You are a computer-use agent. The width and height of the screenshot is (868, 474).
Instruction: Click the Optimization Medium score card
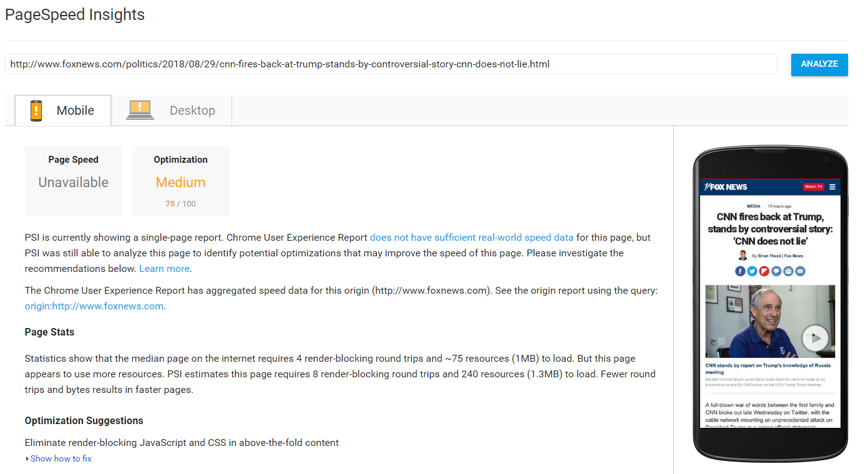click(181, 181)
